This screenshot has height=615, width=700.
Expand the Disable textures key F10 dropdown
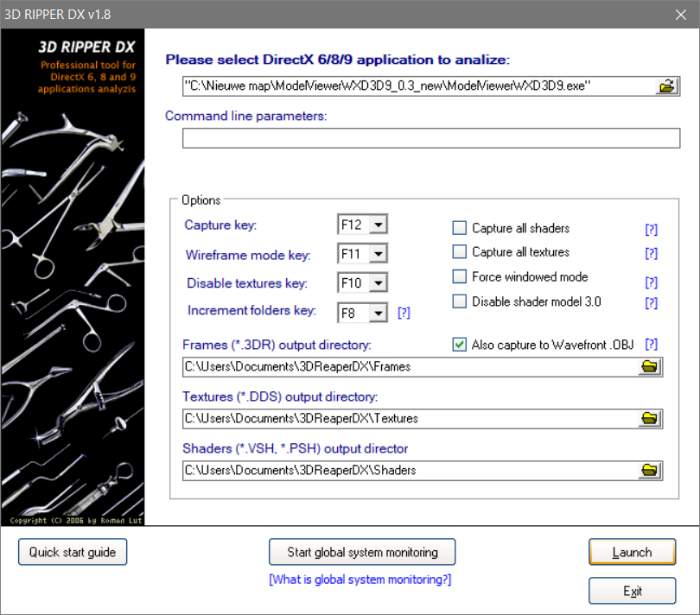[379, 283]
